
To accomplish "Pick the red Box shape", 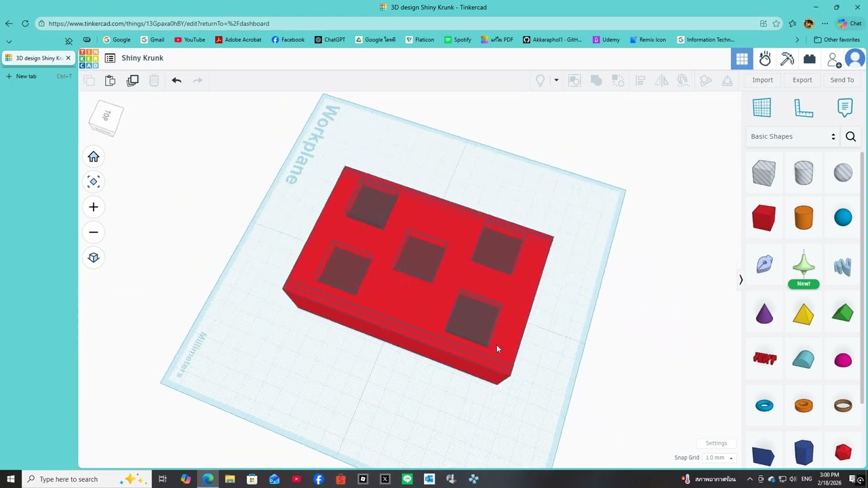I will pos(764,218).
